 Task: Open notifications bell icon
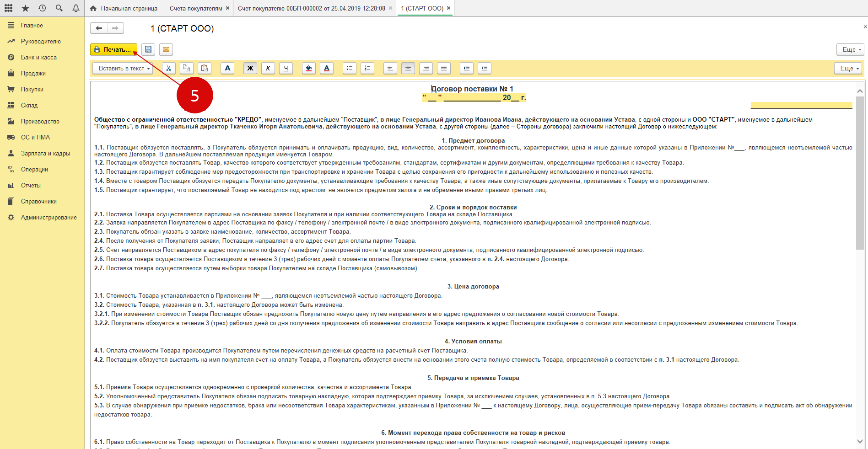(76, 8)
